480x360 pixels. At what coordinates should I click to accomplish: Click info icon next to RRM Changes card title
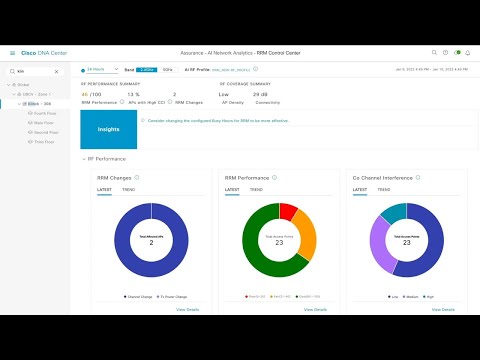point(137,178)
